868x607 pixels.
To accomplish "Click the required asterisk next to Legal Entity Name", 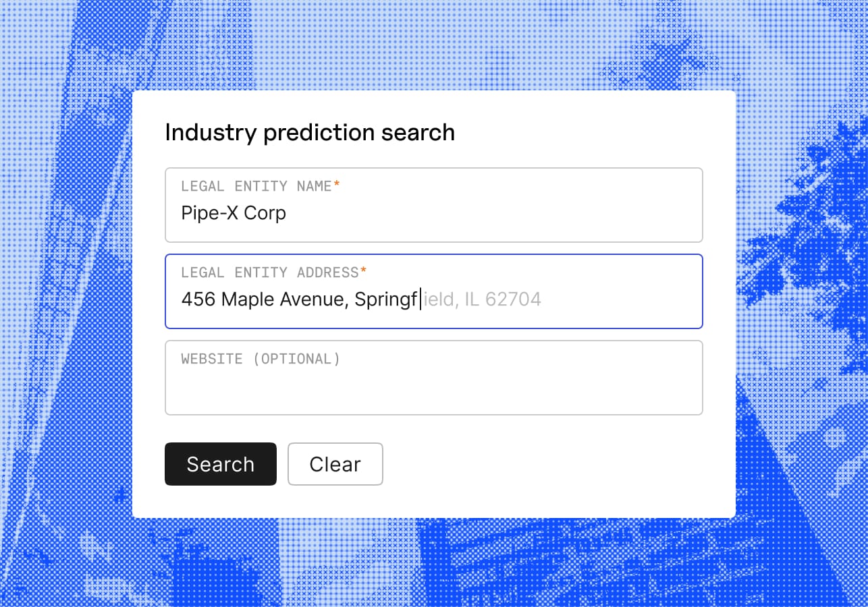I will click(337, 182).
